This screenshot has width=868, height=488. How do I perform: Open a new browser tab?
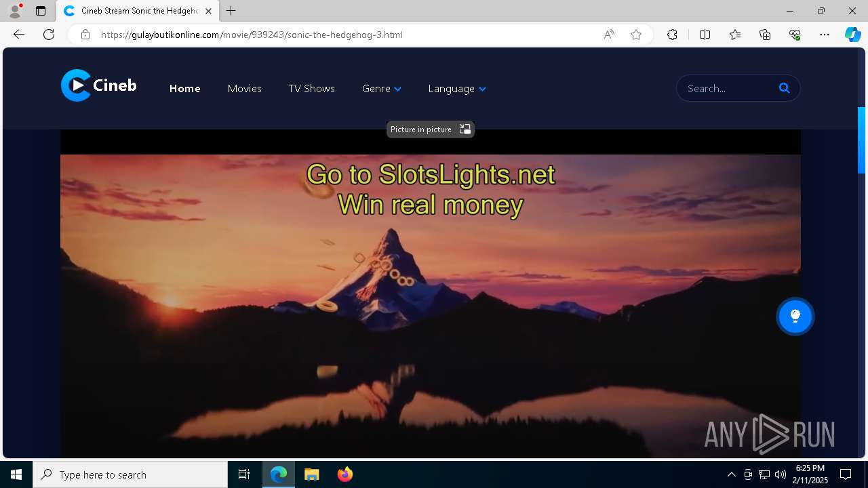tap(231, 11)
